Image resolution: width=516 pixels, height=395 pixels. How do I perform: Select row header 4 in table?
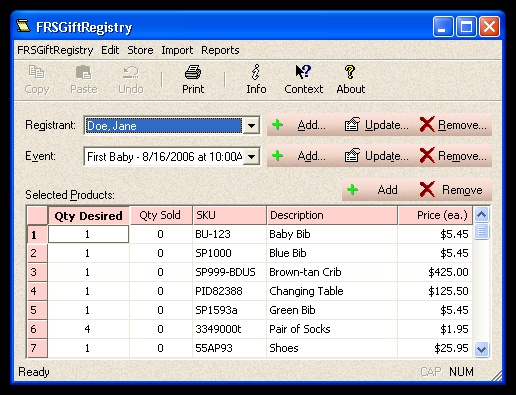pos(37,291)
